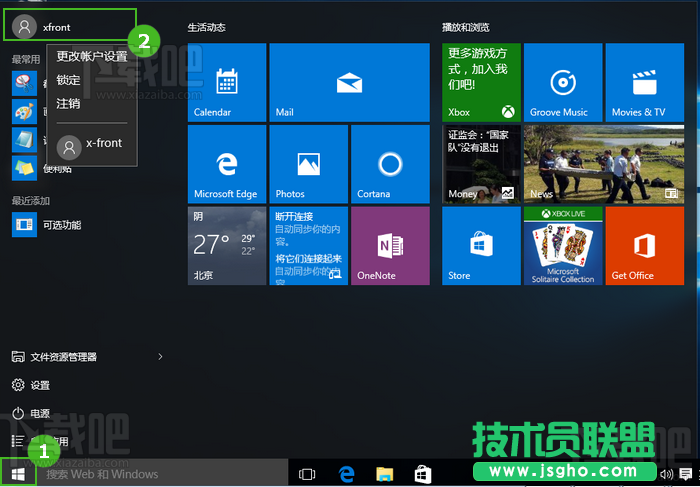The width and height of the screenshot is (700, 487).
Task: Open the Beijing weather tile
Action: (x=227, y=246)
